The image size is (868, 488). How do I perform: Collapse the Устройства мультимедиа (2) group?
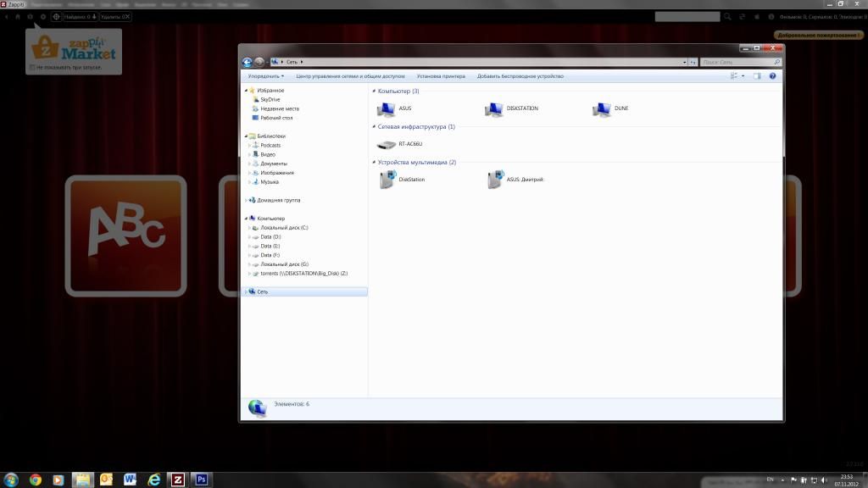point(374,162)
